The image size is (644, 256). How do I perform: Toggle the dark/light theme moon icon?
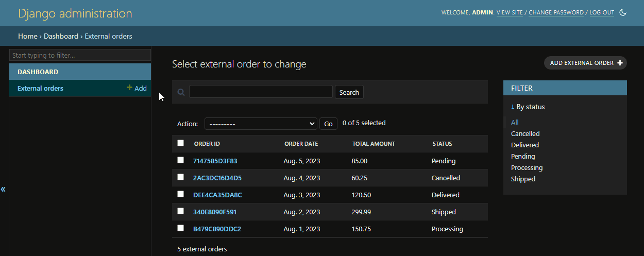[x=622, y=12]
